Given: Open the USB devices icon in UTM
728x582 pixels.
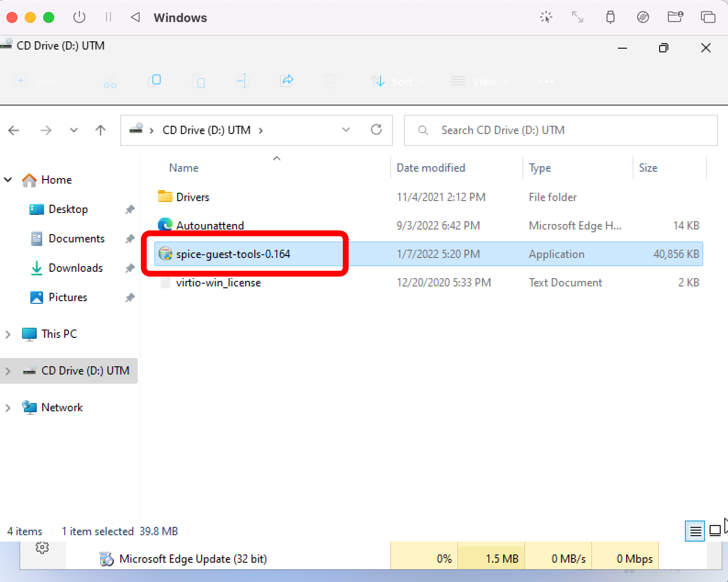Looking at the screenshot, I should [x=610, y=17].
